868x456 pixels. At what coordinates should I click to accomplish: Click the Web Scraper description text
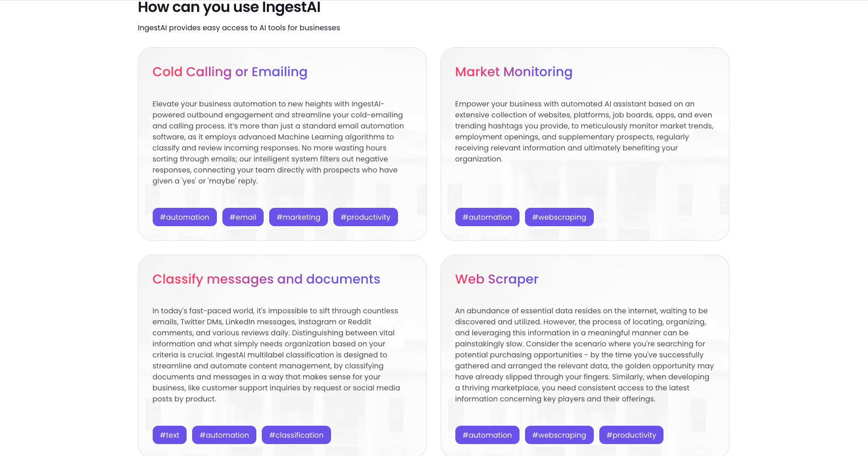click(x=584, y=355)
